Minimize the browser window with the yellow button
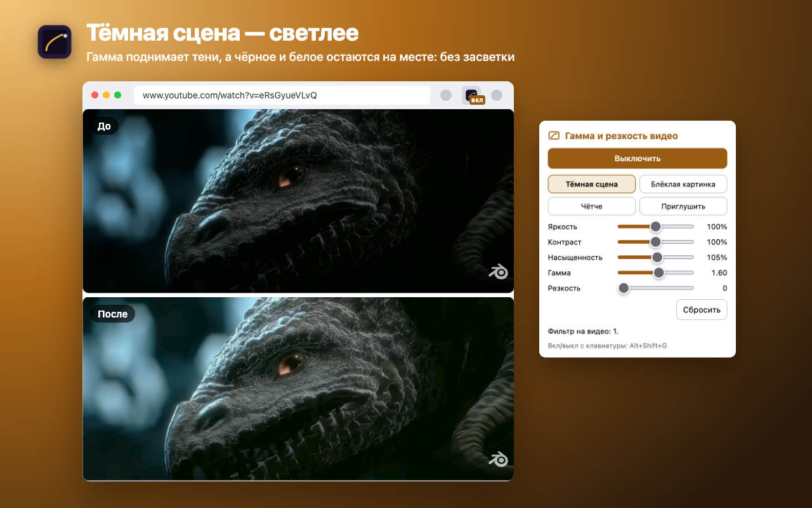 tap(107, 95)
